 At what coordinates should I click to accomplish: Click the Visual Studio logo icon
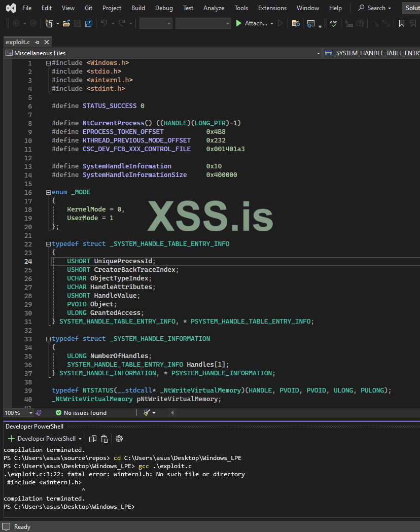[11, 8]
